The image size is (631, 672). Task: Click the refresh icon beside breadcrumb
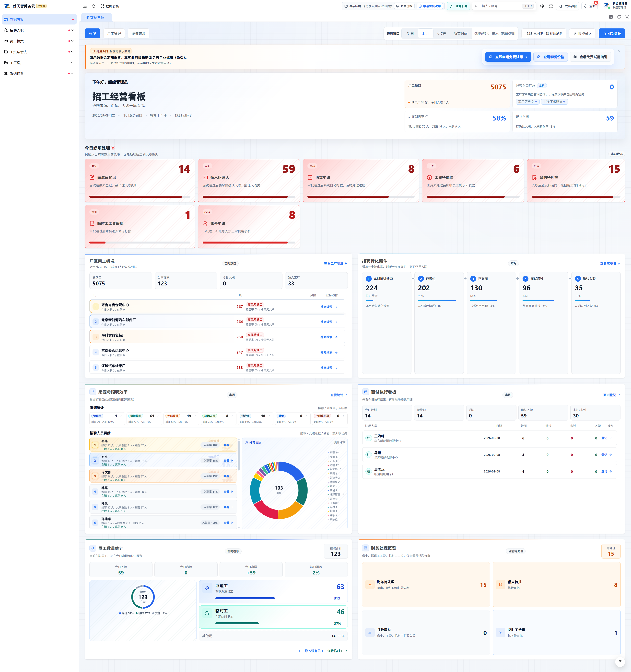click(x=93, y=6)
